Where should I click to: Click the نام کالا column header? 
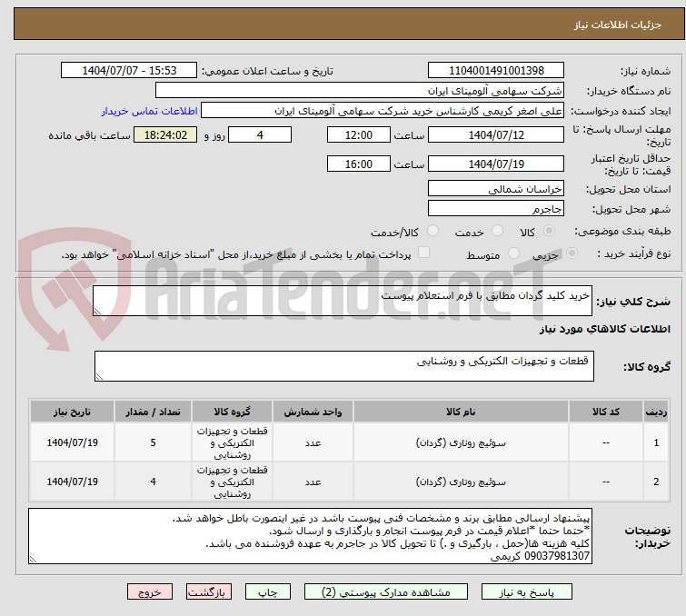coord(461,412)
